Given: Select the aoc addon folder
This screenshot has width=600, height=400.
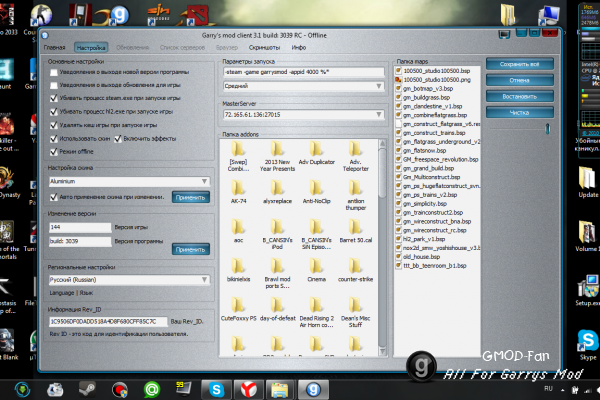Looking at the screenshot, I should (x=238, y=231).
